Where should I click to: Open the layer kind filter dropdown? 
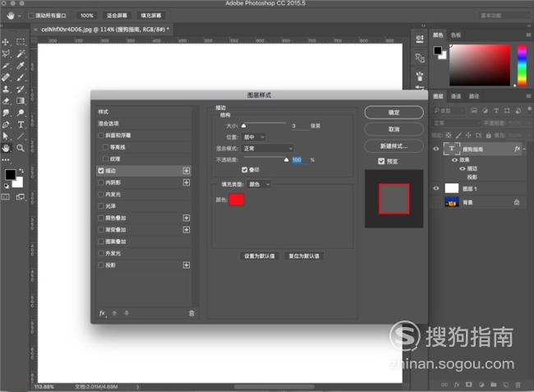tap(449, 111)
